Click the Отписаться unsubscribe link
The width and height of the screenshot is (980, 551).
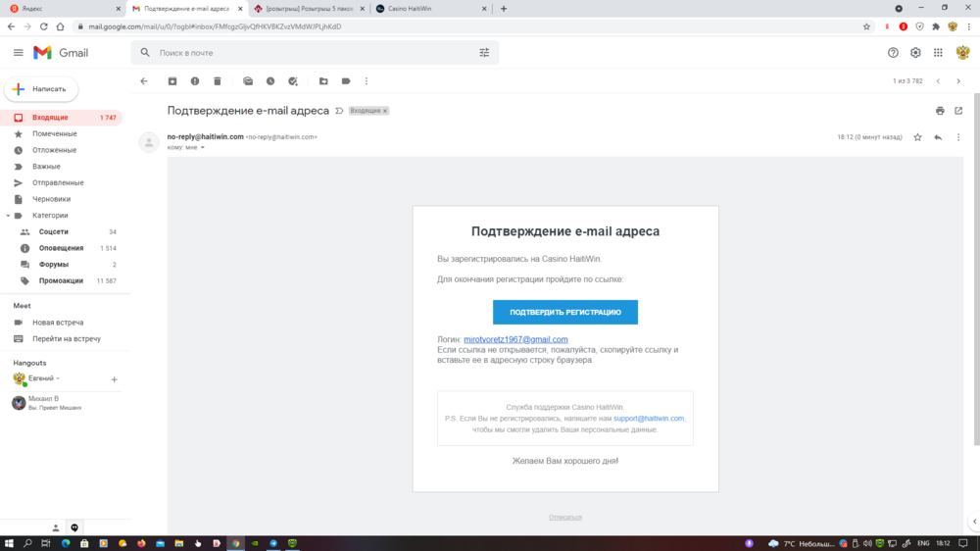pos(565,518)
